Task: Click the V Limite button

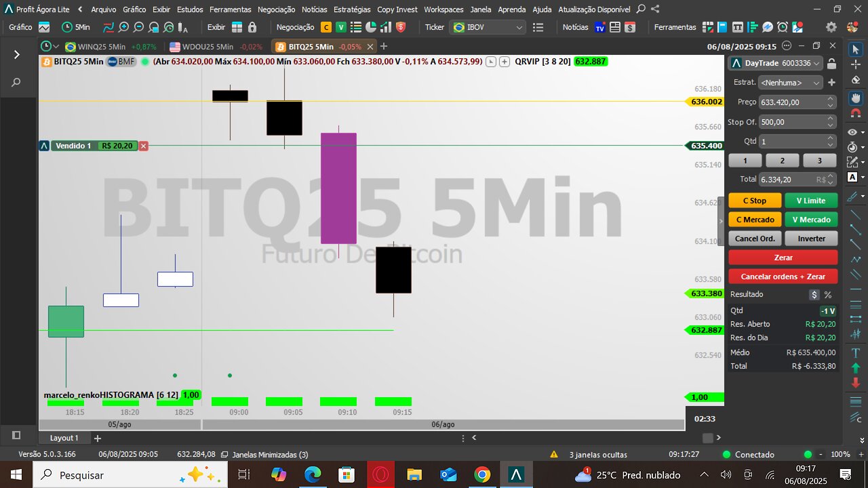Action: tap(811, 201)
